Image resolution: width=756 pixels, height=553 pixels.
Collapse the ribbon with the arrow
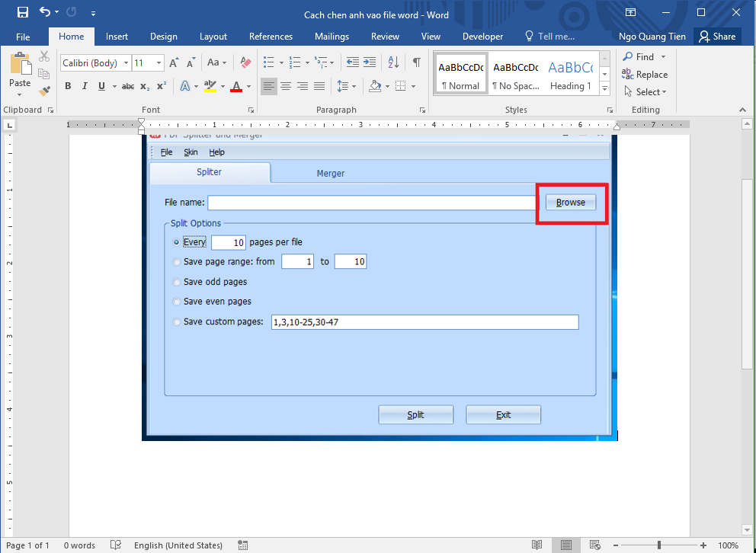(x=742, y=110)
